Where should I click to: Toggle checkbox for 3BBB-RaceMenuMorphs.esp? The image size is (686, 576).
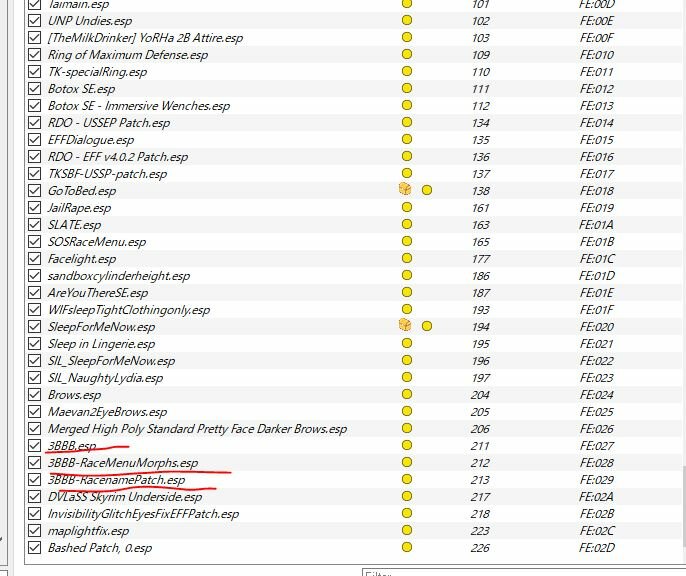point(34,463)
